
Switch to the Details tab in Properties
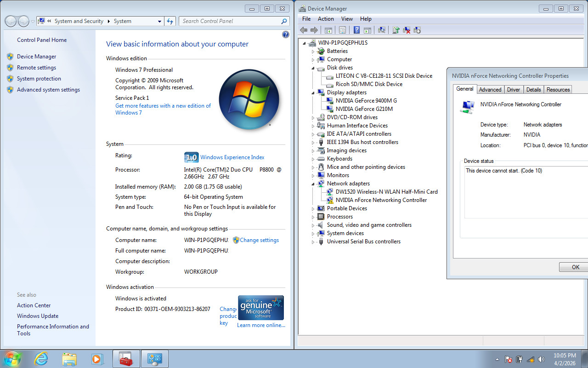point(533,90)
